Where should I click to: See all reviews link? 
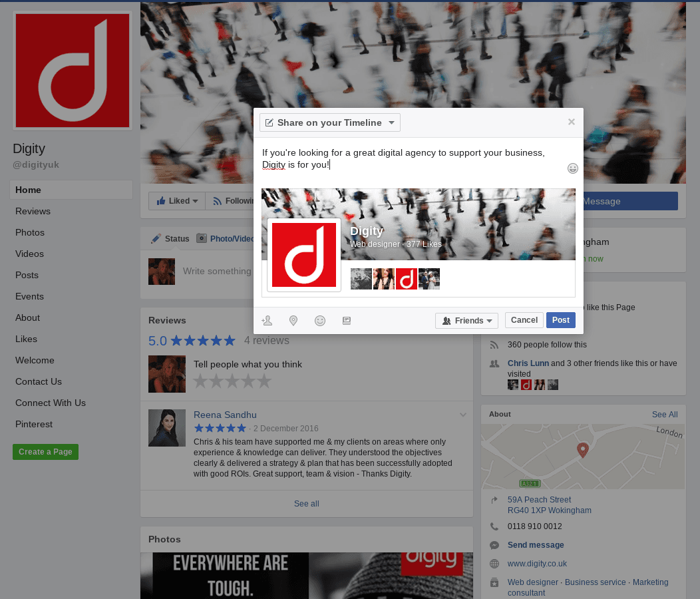307,503
